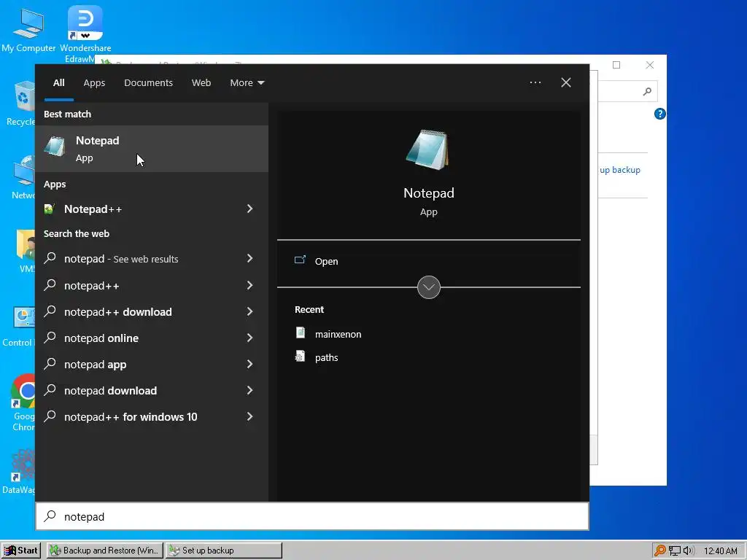Expand the More dropdown in the search tabs
Image resolution: width=747 pixels, height=560 pixels.
coord(247,83)
